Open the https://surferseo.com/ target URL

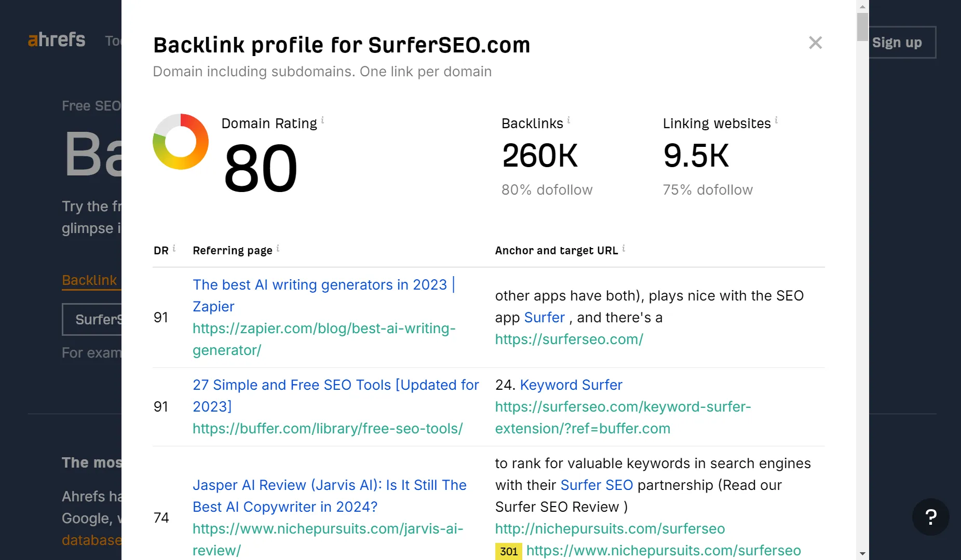pyautogui.click(x=569, y=339)
